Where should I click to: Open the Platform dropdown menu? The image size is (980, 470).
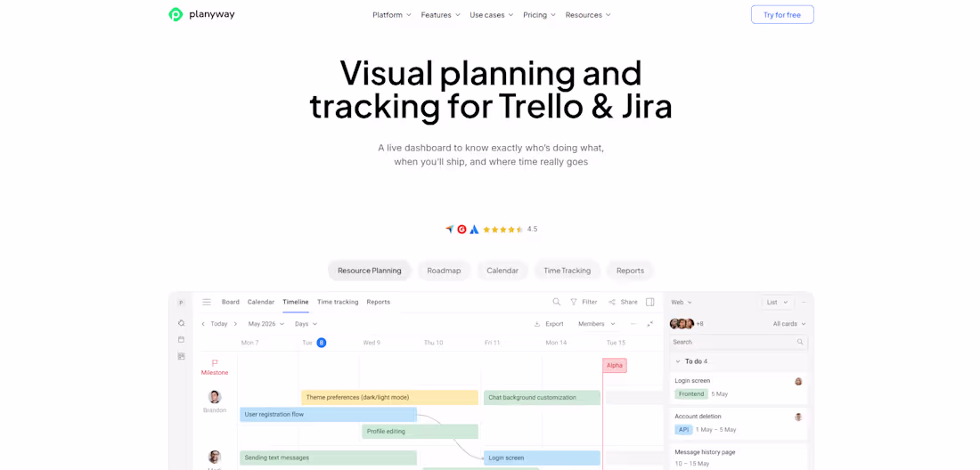coord(392,15)
